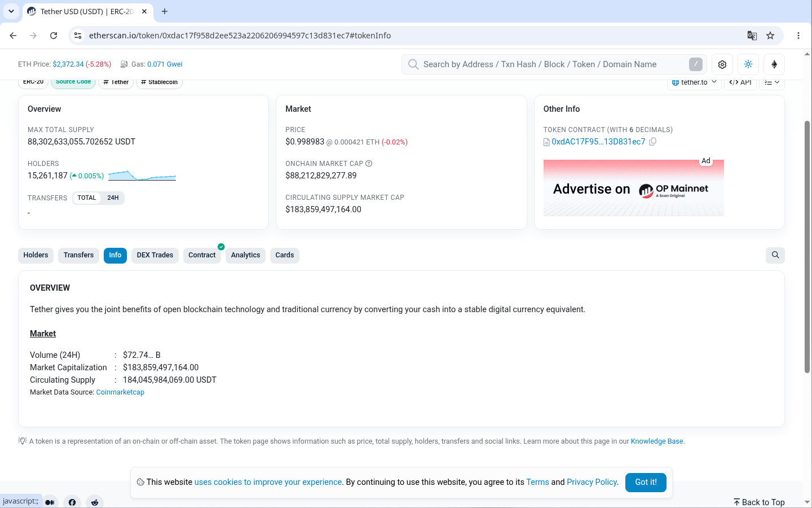This screenshot has height=508, width=812.
Task: Open the Coinmarketcap data source link
Action: point(120,392)
